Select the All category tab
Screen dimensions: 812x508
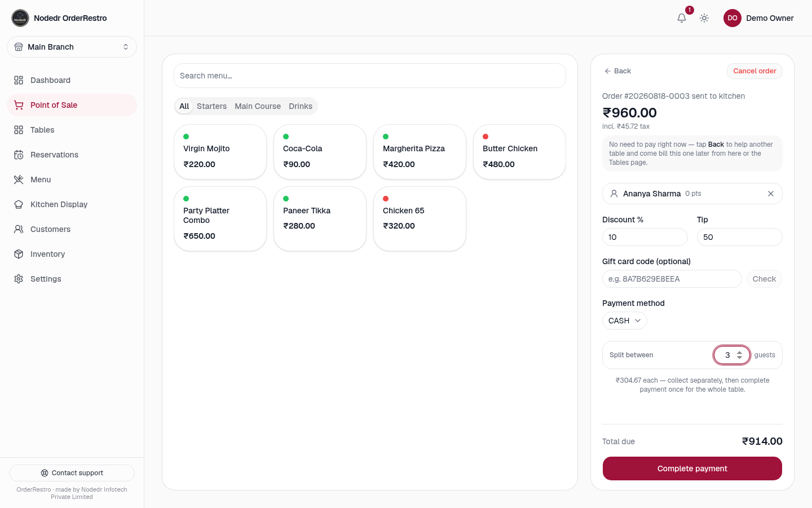184,106
